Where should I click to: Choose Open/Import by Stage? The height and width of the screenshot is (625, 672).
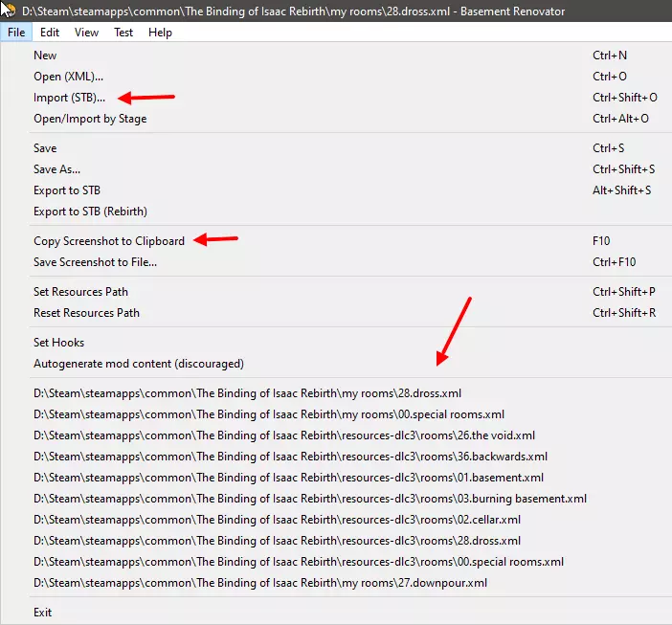336,119
